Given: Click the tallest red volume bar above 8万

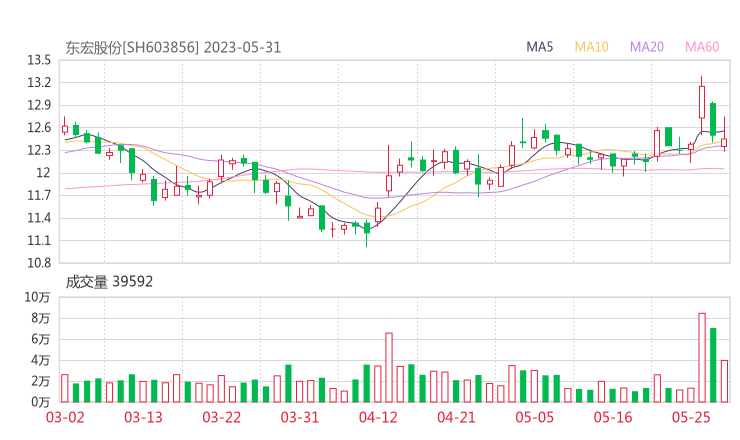Looking at the screenshot, I should tap(702, 357).
